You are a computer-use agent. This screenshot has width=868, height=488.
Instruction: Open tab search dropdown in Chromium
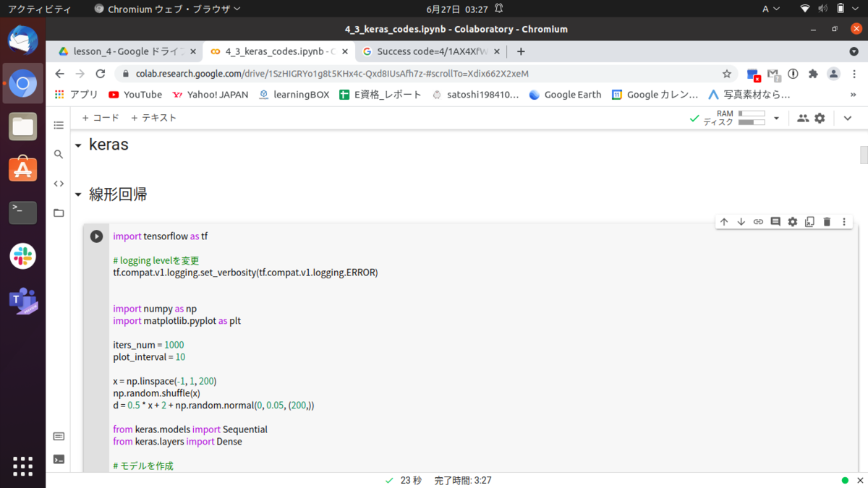click(x=854, y=51)
